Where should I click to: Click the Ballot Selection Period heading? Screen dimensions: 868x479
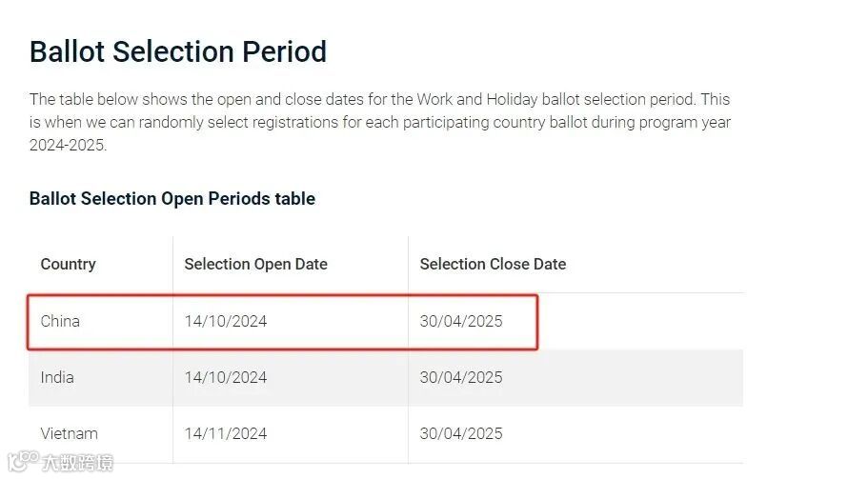pyautogui.click(x=177, y=52)
